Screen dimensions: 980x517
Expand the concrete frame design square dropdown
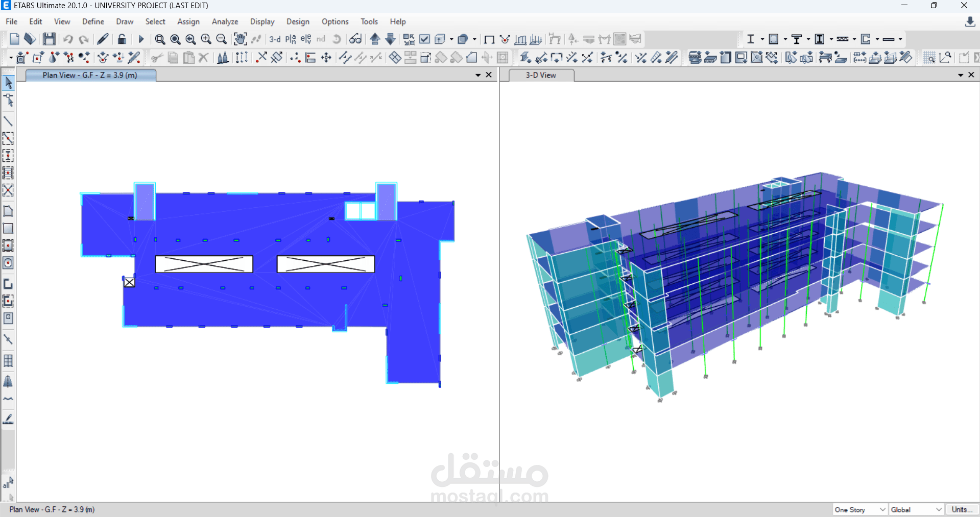point(785,39)
